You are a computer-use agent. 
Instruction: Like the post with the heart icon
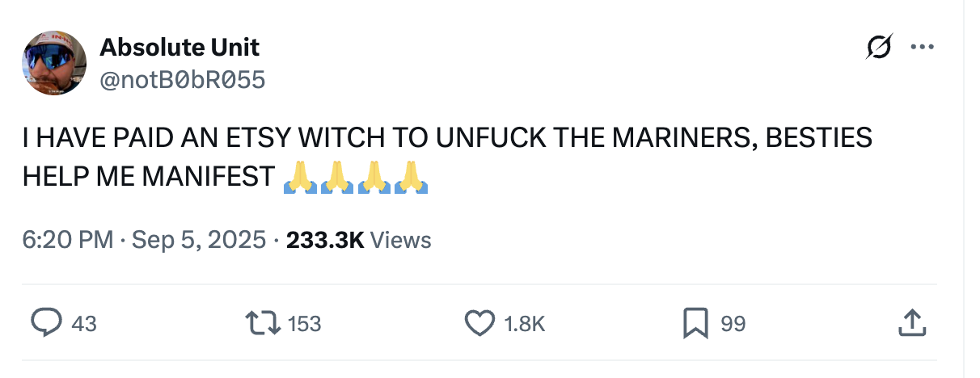coord(479,324)
